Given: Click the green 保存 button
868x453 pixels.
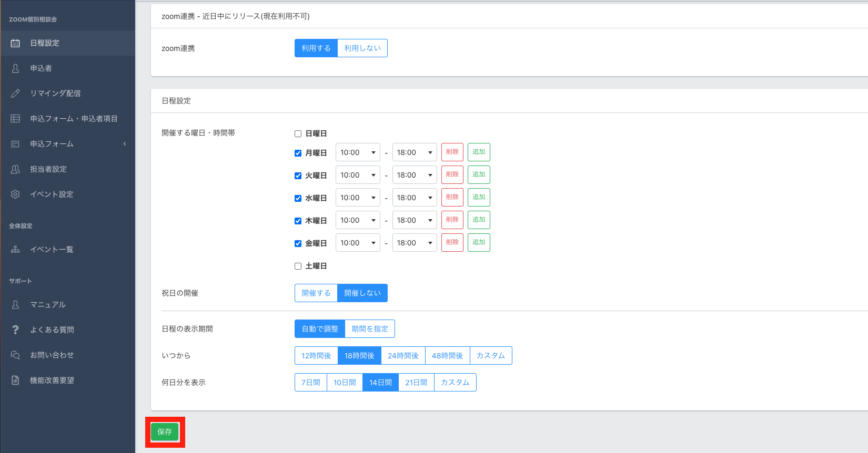Looking at the screenshot, I should pos(165,432).
